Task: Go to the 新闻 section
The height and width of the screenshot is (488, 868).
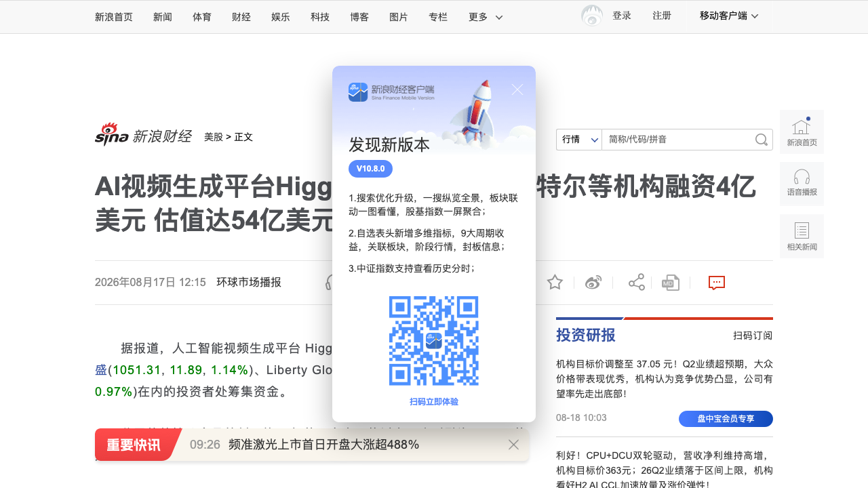Action: click(163, 17)
